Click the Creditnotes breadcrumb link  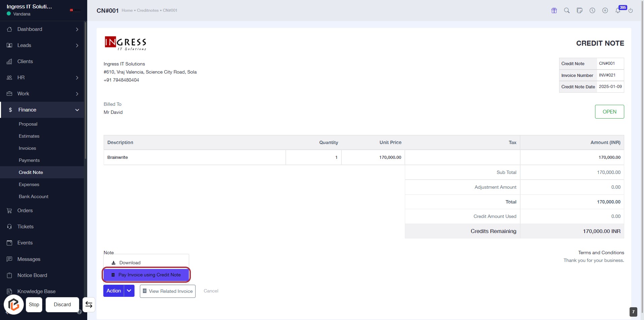(148, 10)
